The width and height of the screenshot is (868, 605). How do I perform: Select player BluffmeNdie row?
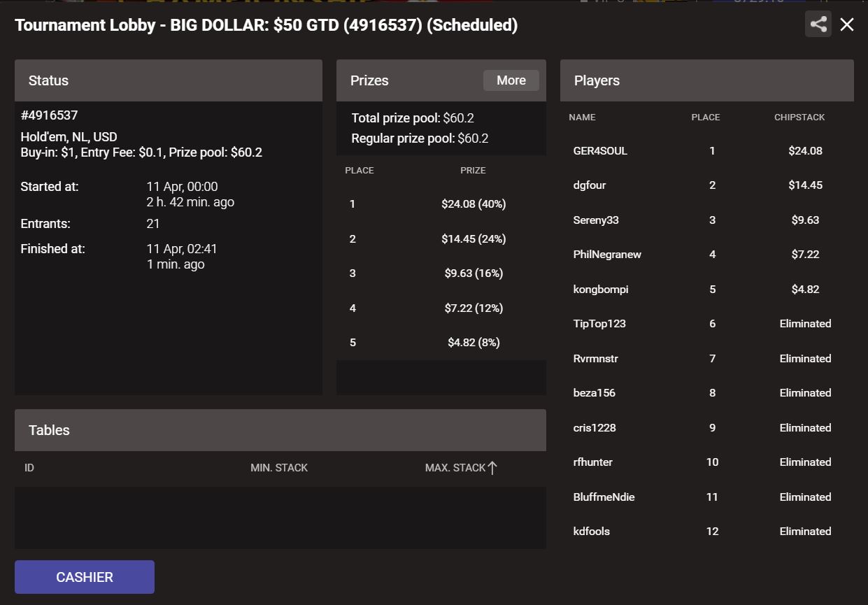707,497
